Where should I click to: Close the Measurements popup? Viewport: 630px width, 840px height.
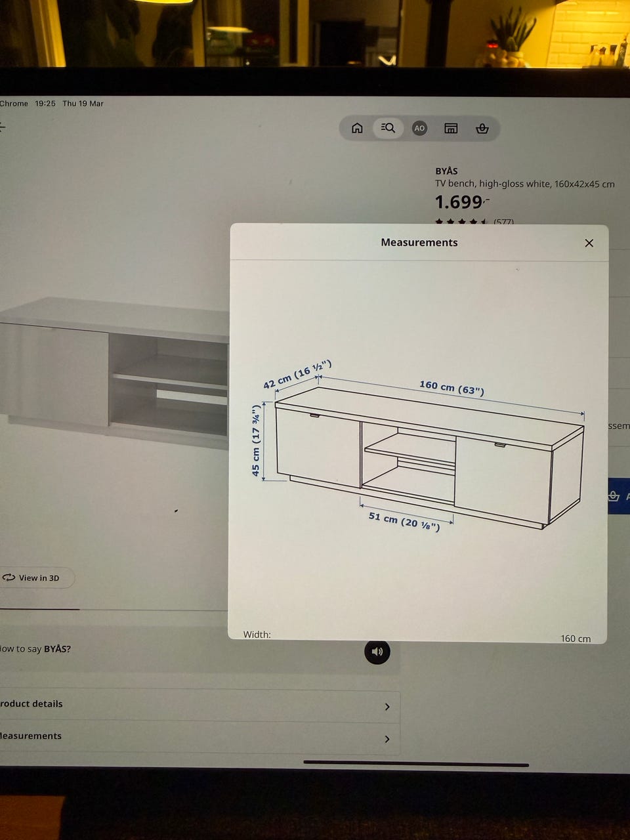(x=589, y=243)
